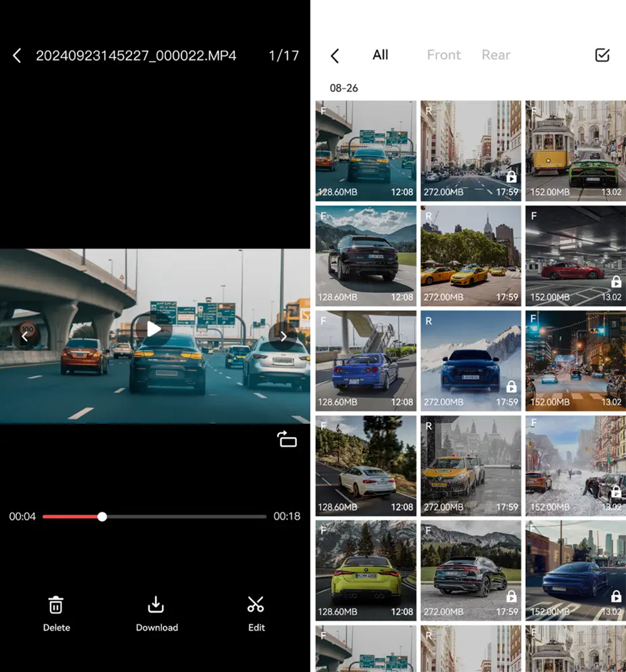Rotate the video to landscape orientation

(287, 440)
